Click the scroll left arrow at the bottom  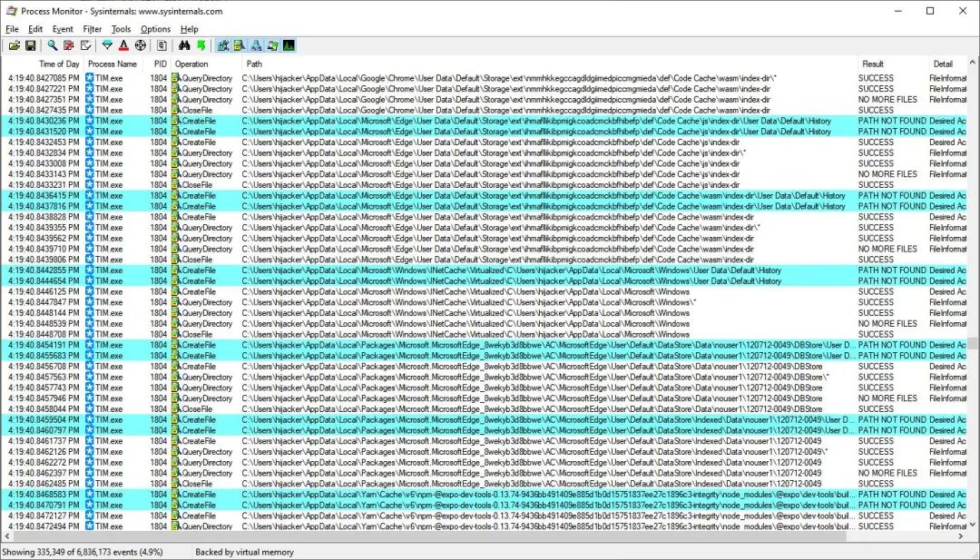click(x=7, y=537)
